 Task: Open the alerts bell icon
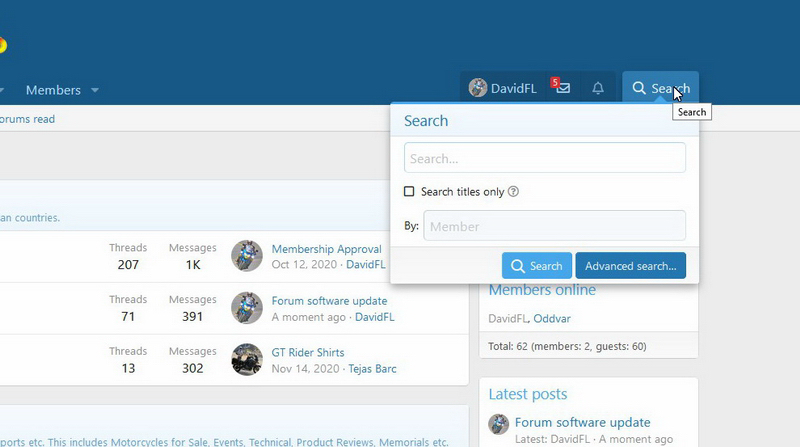[598, 88]
